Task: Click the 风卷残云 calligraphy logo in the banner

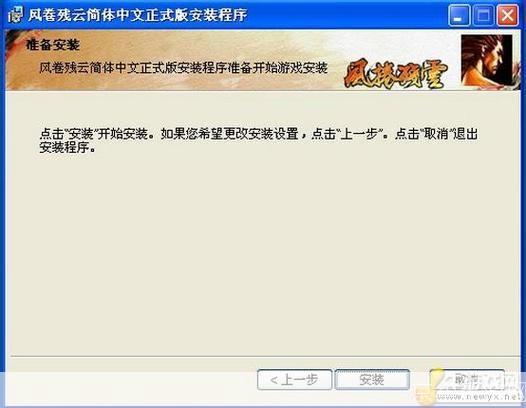Action: [x=396, y=74]
